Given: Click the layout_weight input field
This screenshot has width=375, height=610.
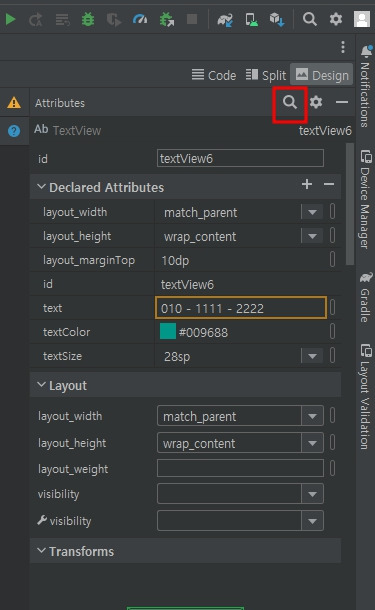Looking at the screenshot, I should [x=240, y=468].
